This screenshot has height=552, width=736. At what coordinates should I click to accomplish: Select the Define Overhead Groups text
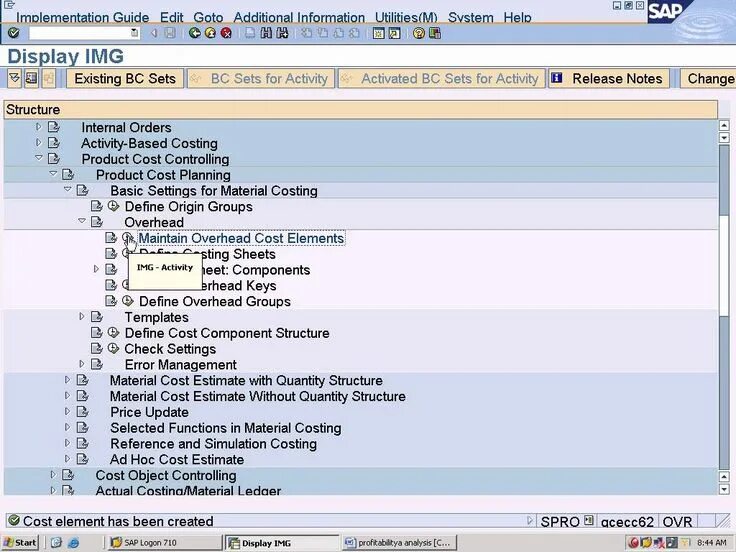pos(215,301)
